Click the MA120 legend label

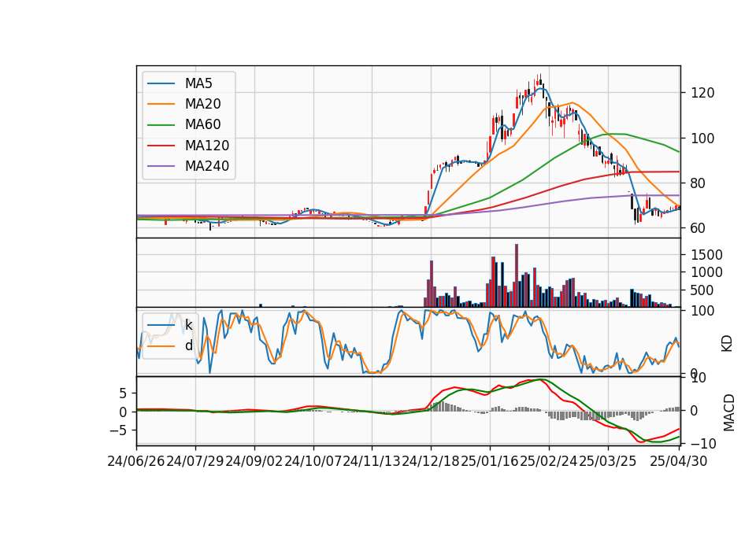pyautogui.click(x=207, y=146)
